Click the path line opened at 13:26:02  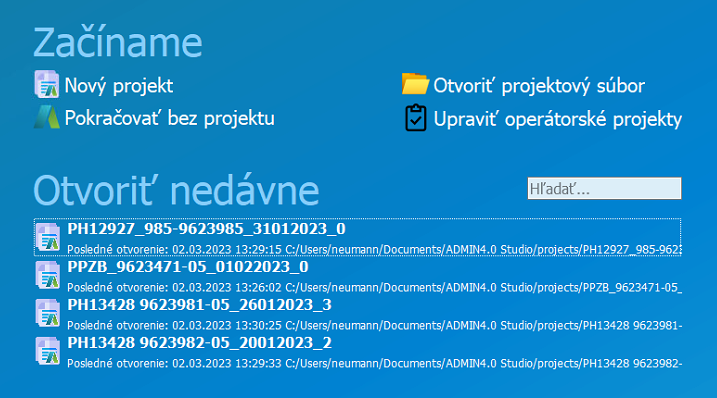375,288
